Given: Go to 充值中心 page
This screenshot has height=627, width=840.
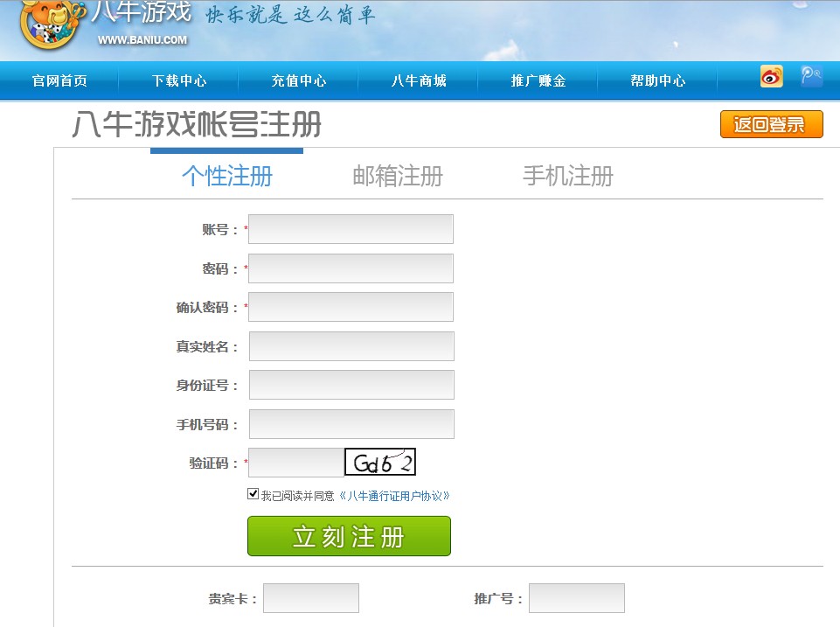Looking at the screenshot, I should coord(299,80).
